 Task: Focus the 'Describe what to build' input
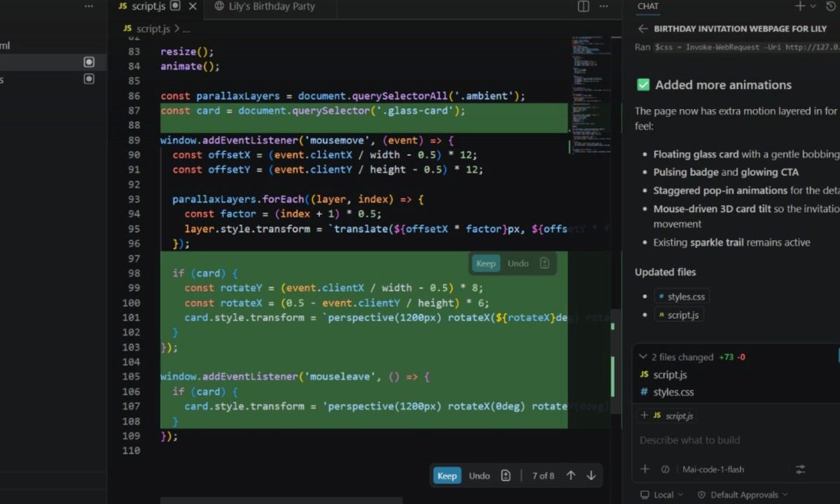pyautogui.click(x=735, y=440)
